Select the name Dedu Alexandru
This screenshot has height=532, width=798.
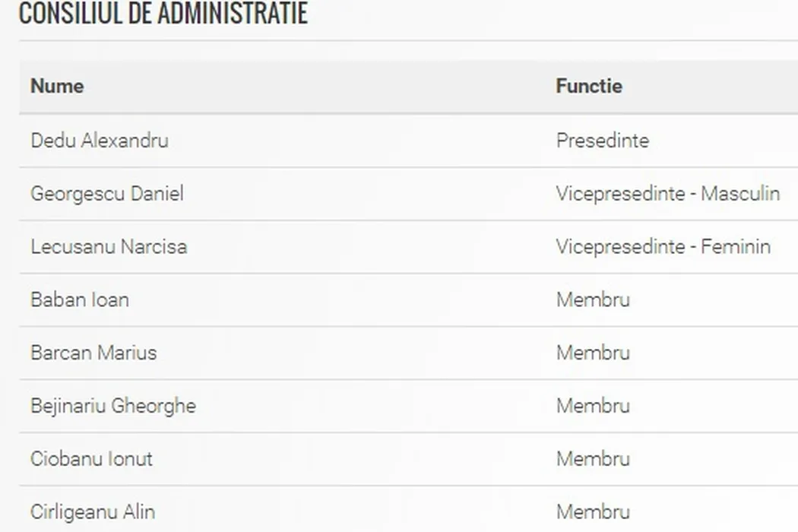point(100,141)
